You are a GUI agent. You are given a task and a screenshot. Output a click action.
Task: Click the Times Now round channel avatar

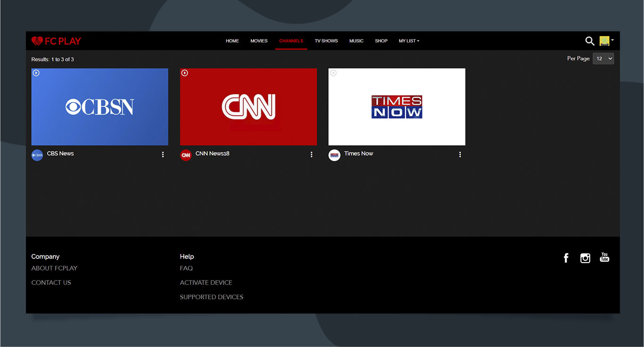coord(334,155)
